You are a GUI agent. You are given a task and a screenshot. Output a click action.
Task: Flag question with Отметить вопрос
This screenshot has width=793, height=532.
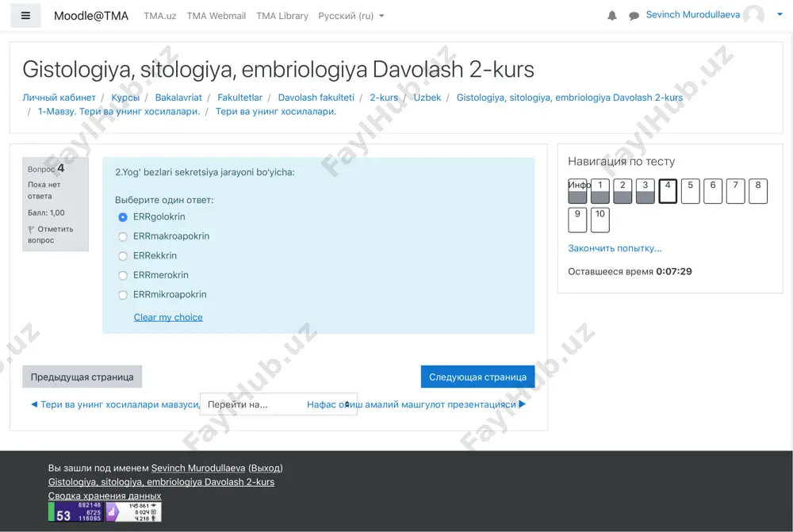pyautogui.click(x=51, y=235)
